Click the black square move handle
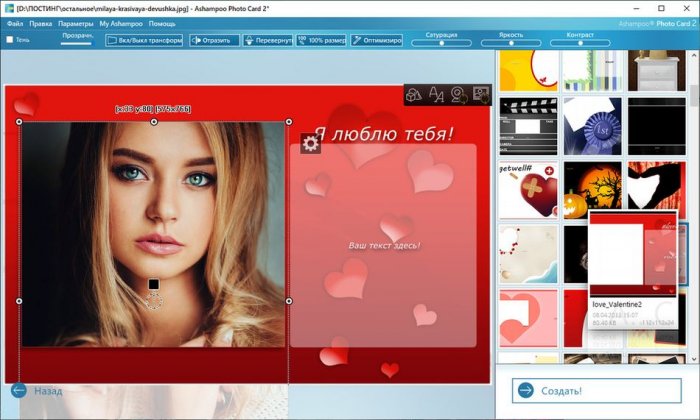This screenshot has height=420, width=700. (x=154, y=284)
